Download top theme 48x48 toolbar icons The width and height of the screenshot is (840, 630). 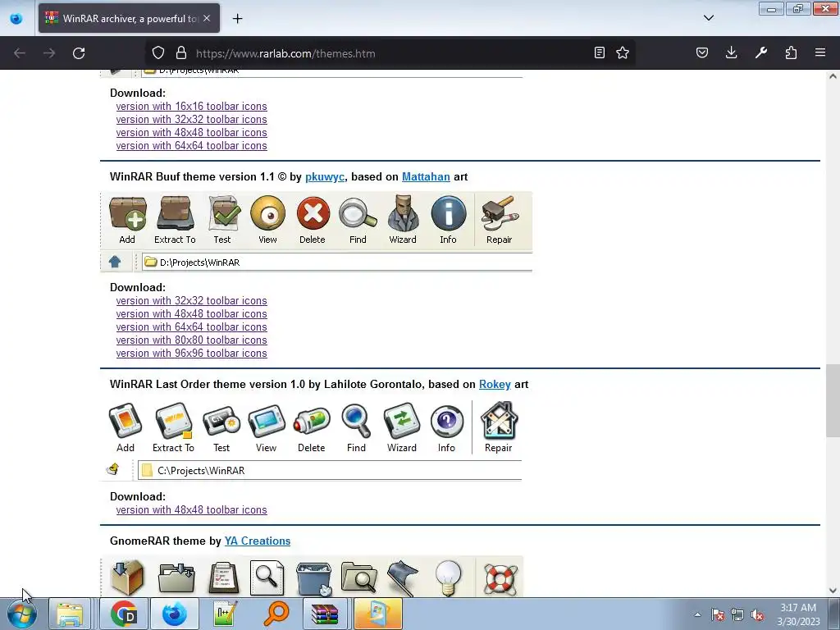pos(191,132)
